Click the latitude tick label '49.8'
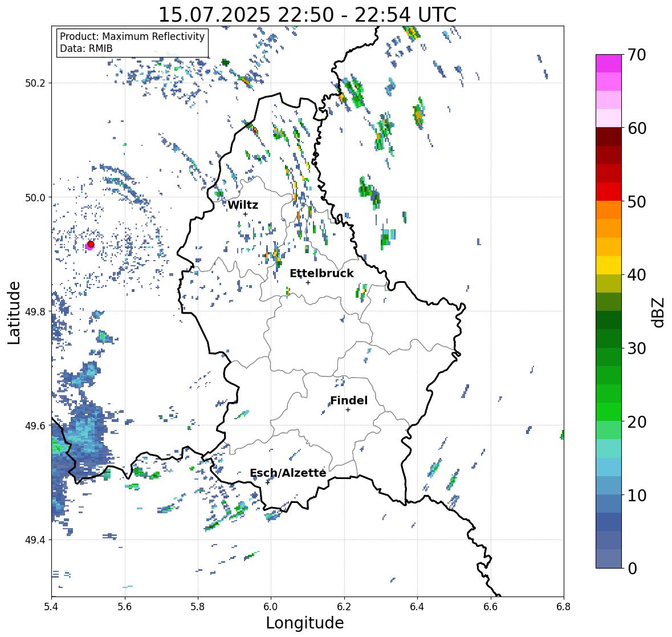 coord(35,311)
